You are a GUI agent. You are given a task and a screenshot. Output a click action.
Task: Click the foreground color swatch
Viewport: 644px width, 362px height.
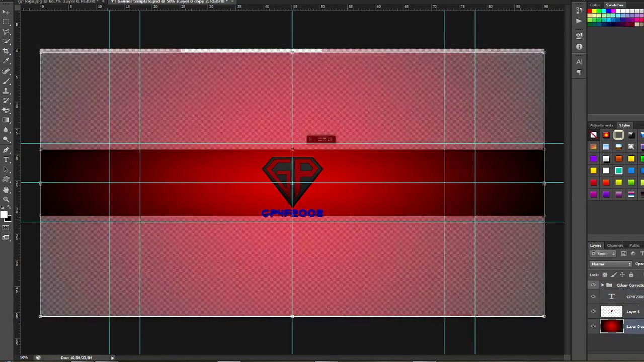[x=4, y=216]
